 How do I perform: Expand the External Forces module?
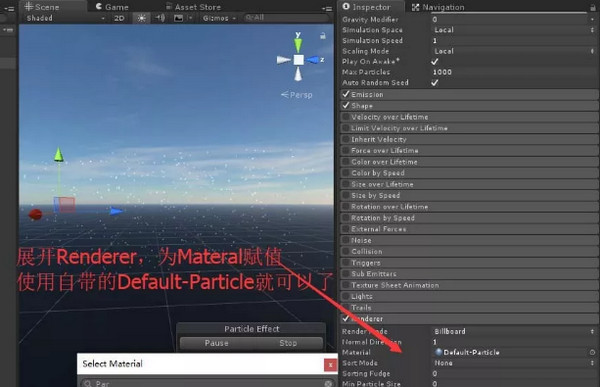pos(469,229)
